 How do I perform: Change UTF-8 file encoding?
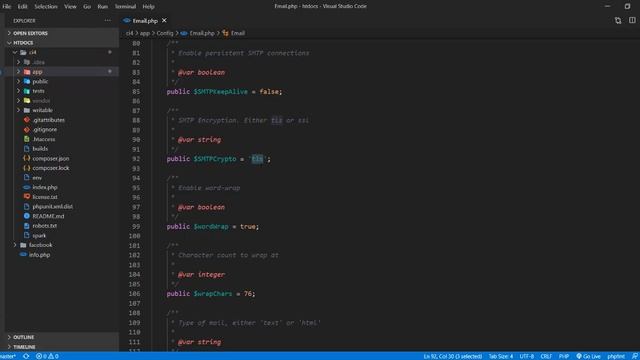pyautogui.click(x=527, y=356)
